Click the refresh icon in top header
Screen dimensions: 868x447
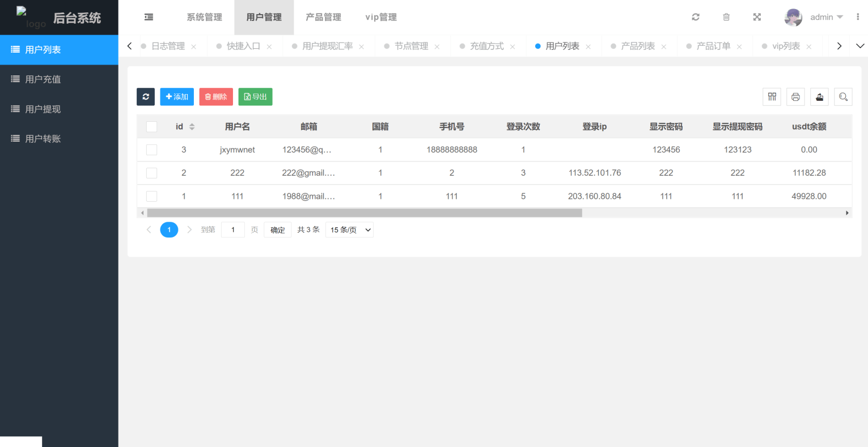pos(696,17)
